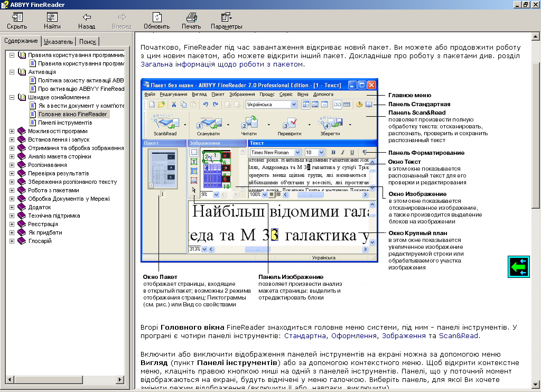
Task: Click the book icon beside Розпізнавання
Action: click(22, 165)
